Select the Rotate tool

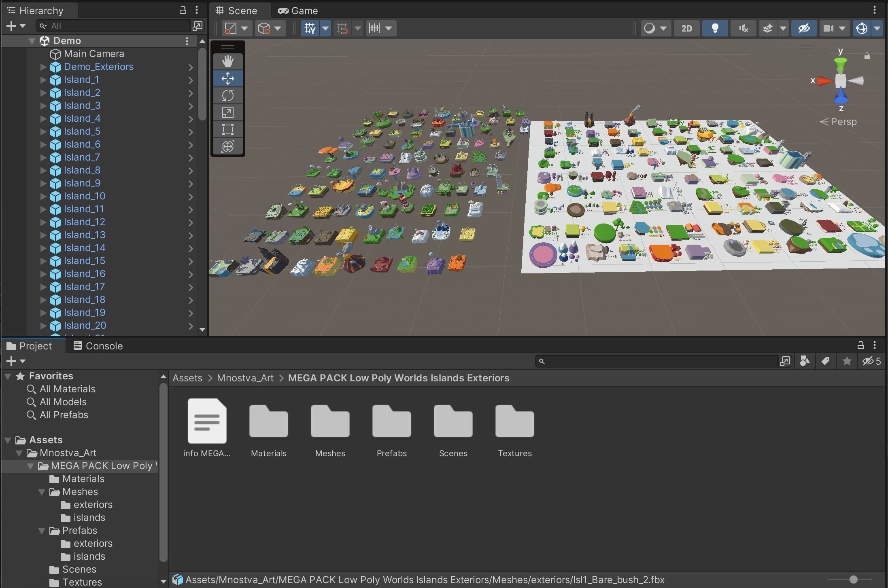point(227,95)
